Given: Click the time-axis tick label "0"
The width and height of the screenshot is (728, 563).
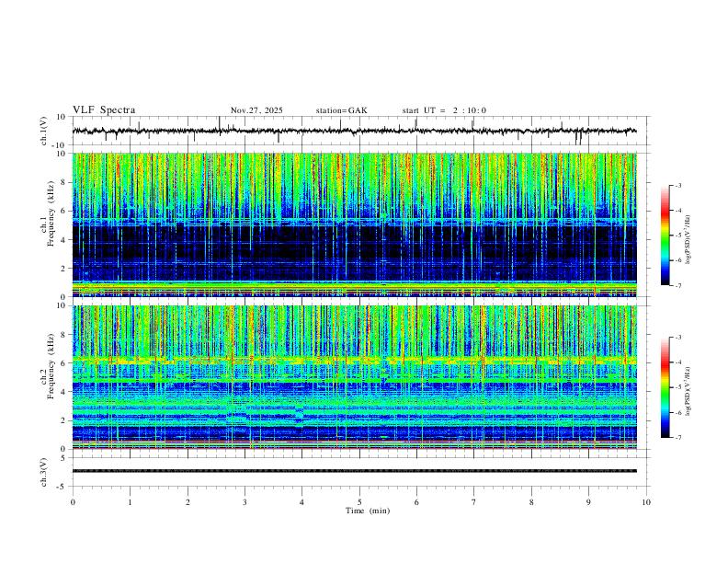Looking at the screenshot, I should coord(73,502).
